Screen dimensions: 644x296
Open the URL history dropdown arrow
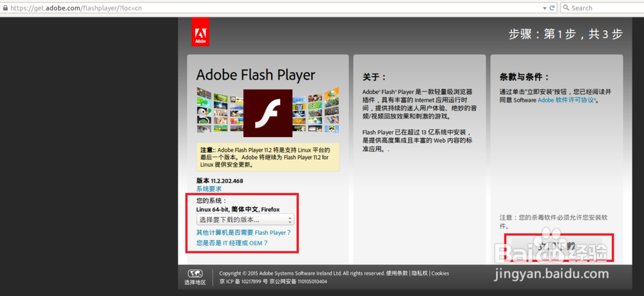point(545,8)
